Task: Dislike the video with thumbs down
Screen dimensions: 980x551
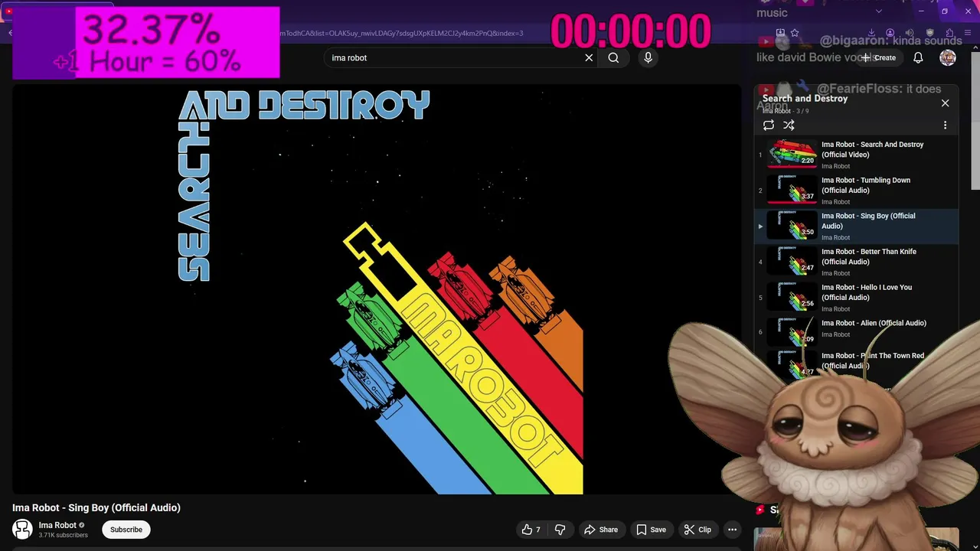Action: (560, 530)
